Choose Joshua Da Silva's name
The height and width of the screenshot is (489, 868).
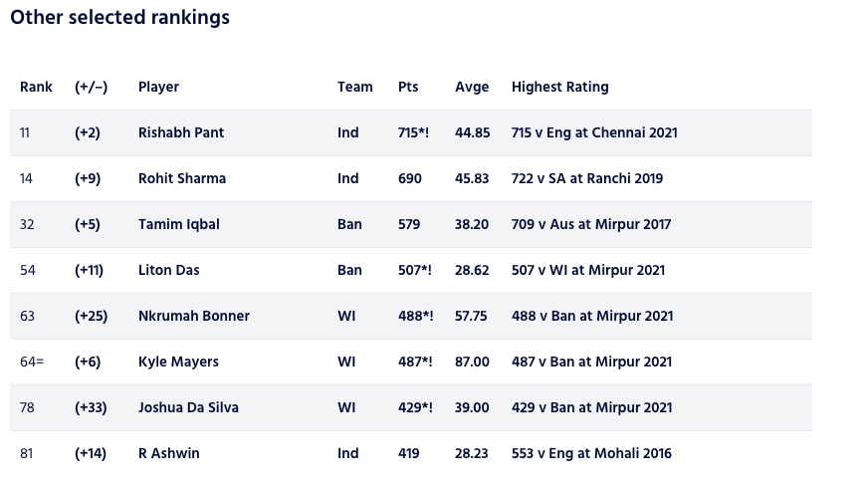click(x=188, y=407)
